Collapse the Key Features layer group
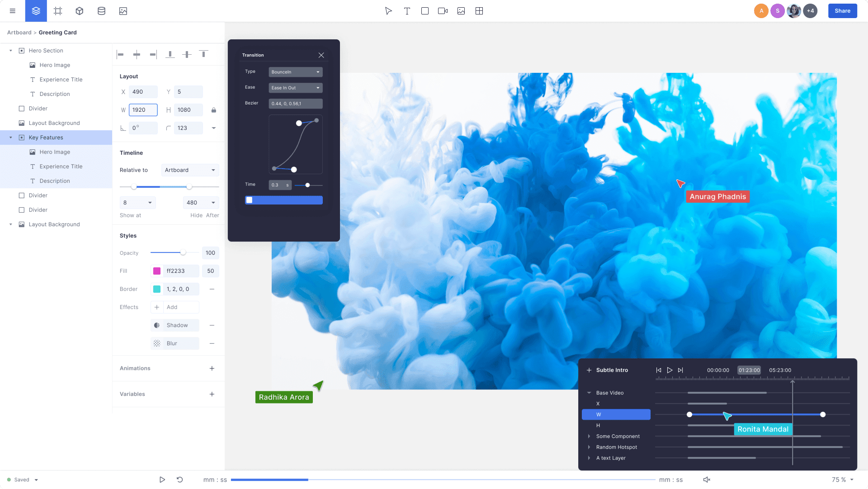Viewport: 868px width, 489px height. click(x=11, y=138)
